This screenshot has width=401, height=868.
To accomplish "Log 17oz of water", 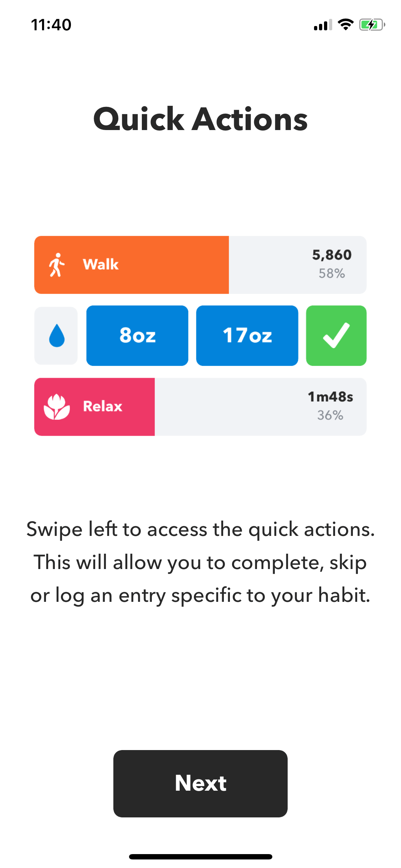I will point(247,336).
